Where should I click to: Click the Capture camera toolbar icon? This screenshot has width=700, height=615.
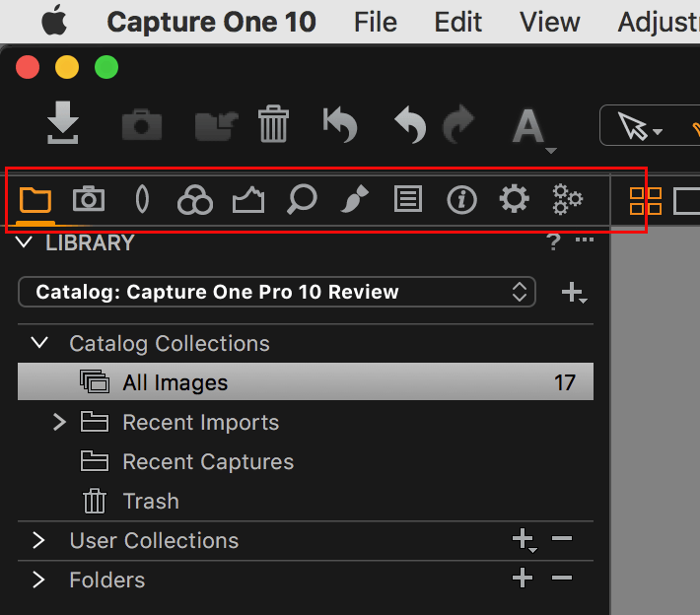pyautogui.click(x=142, y=124)
